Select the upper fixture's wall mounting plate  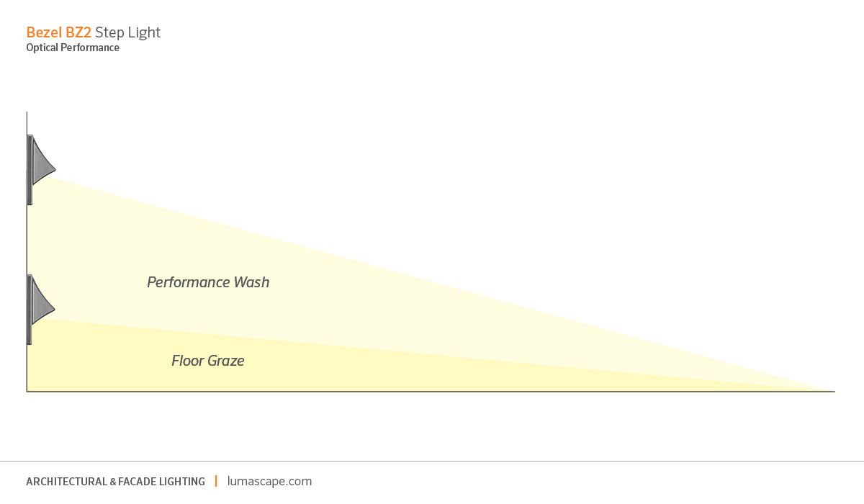click(30, 169)
